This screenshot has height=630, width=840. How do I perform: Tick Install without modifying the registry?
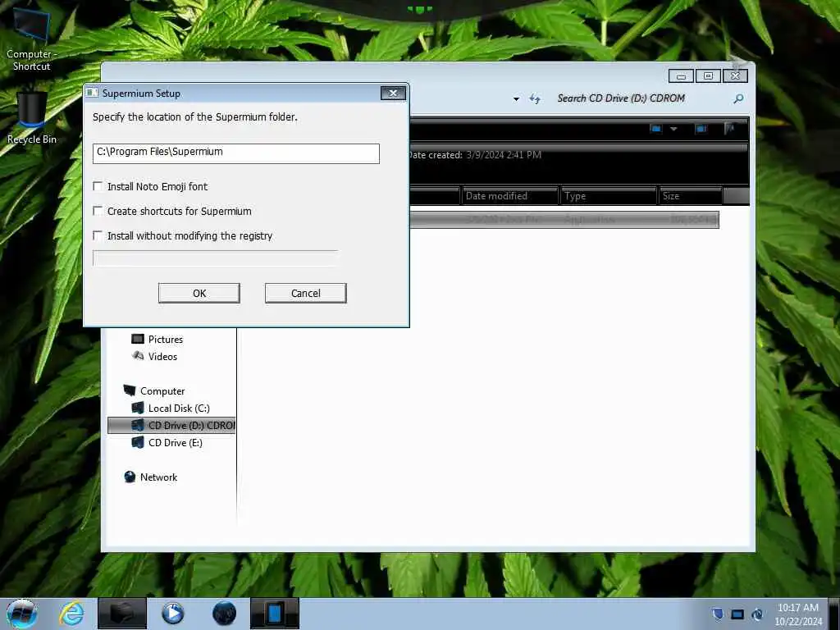(98, 235)
